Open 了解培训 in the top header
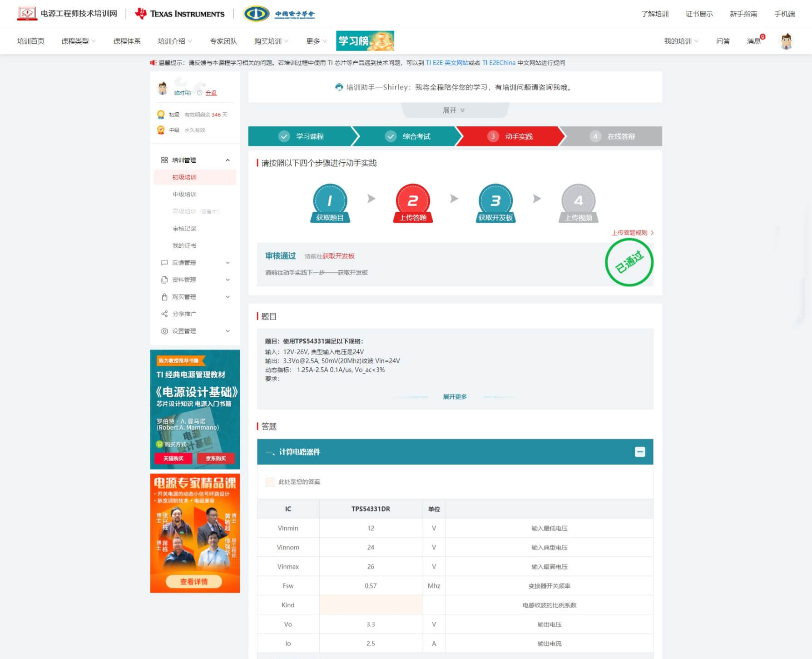 (655, 14)
